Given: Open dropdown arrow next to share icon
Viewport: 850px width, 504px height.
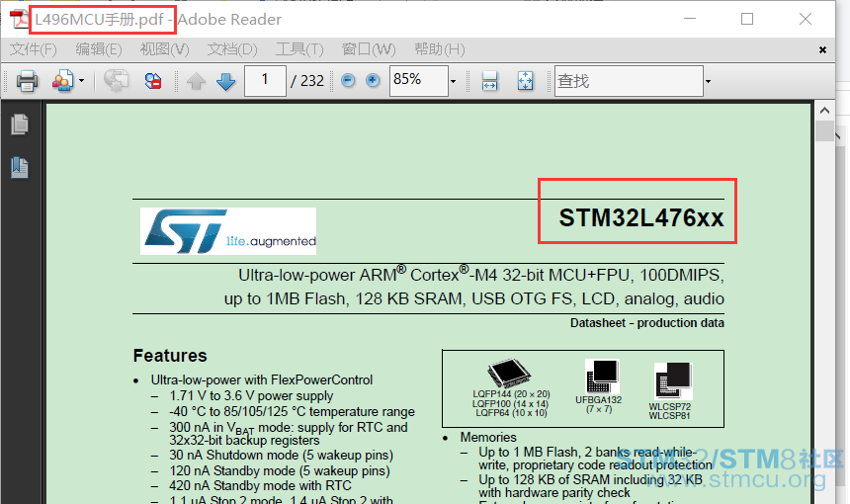Looking at the screenshot, I should click(81, 81).
